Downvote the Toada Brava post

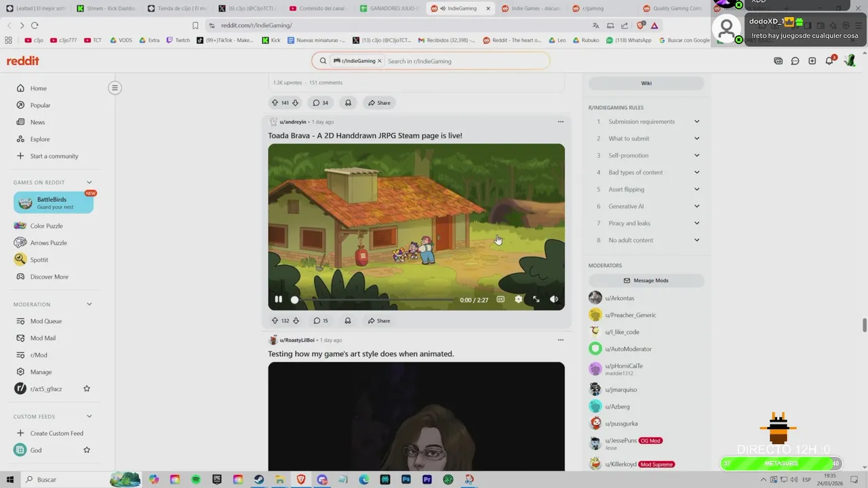(296, 321)
